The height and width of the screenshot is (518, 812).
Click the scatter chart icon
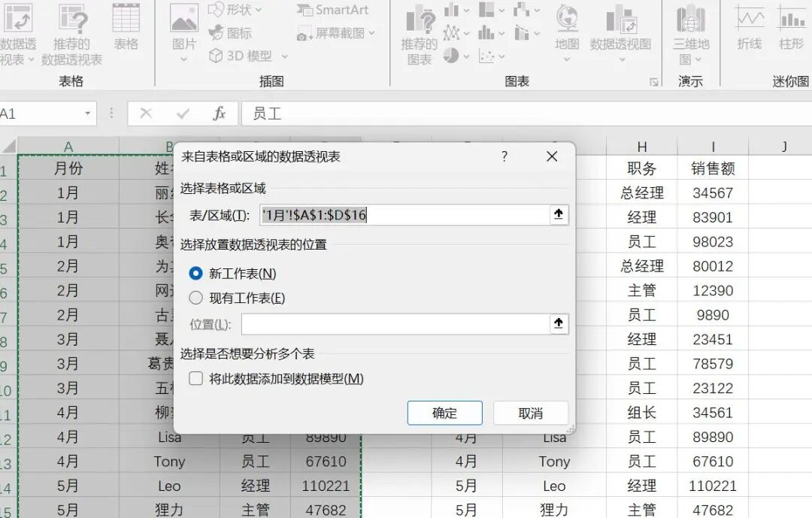point(486,56)
